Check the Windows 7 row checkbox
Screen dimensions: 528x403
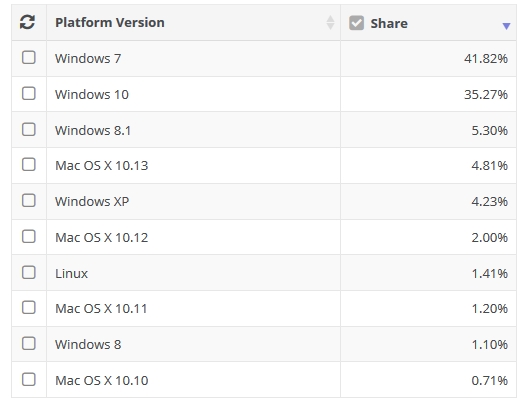tap(29, 58)
